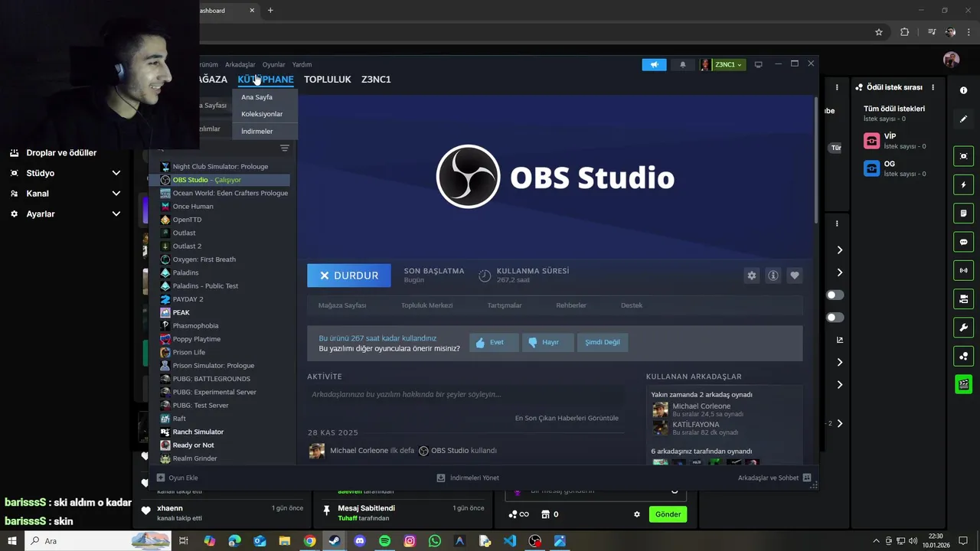Recommend OBS Studio with Evet button

pyautogui.click(x=494, y=342)
